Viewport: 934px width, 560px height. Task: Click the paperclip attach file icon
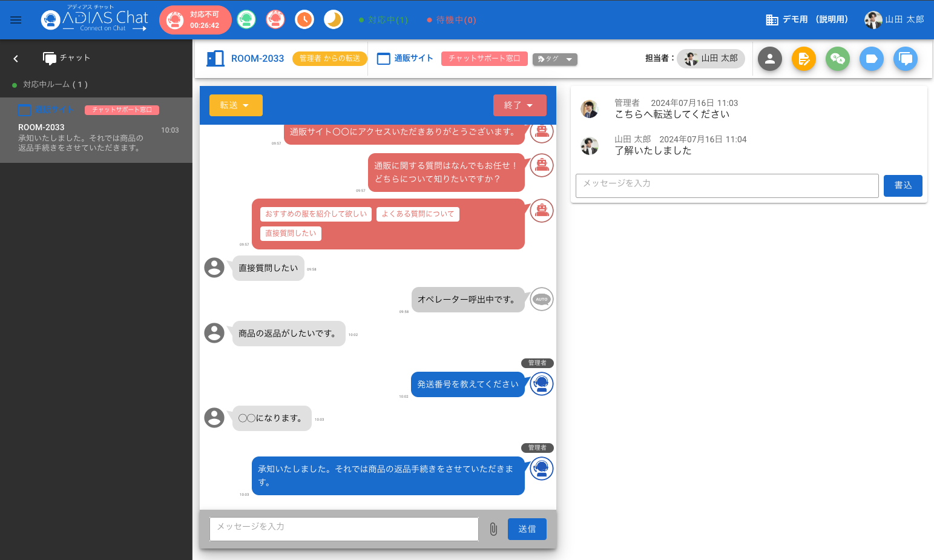[493, 529]
